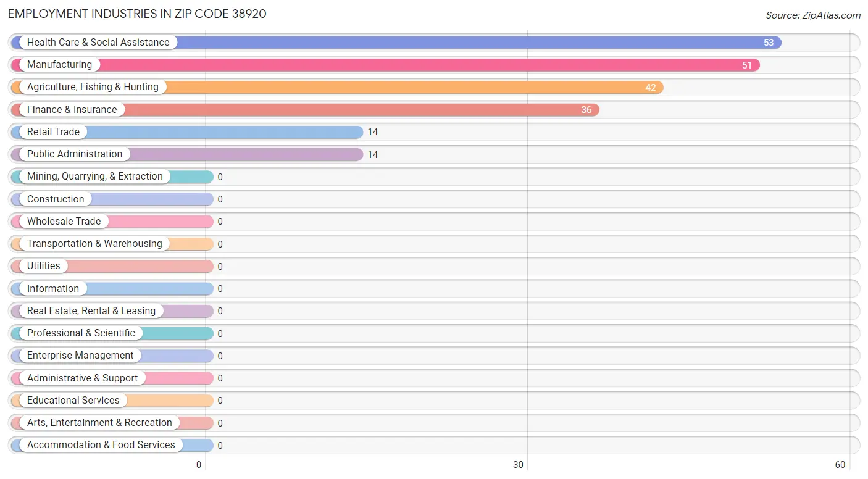Image resolution: width=868 pixels, height=479 pixels.
Task: Click the value 36 on Finance bar
Action: [586, 110]
